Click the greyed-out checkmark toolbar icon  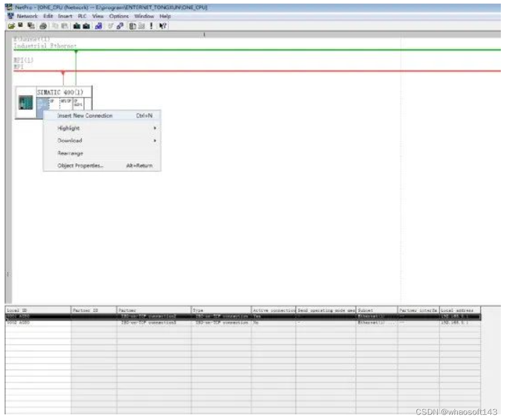click(110, 26)
